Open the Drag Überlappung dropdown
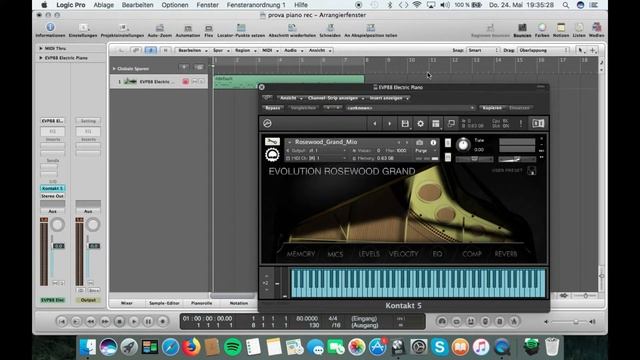Image resolution: width=640 pixels, height=360 pixels. tap(543, 50)
